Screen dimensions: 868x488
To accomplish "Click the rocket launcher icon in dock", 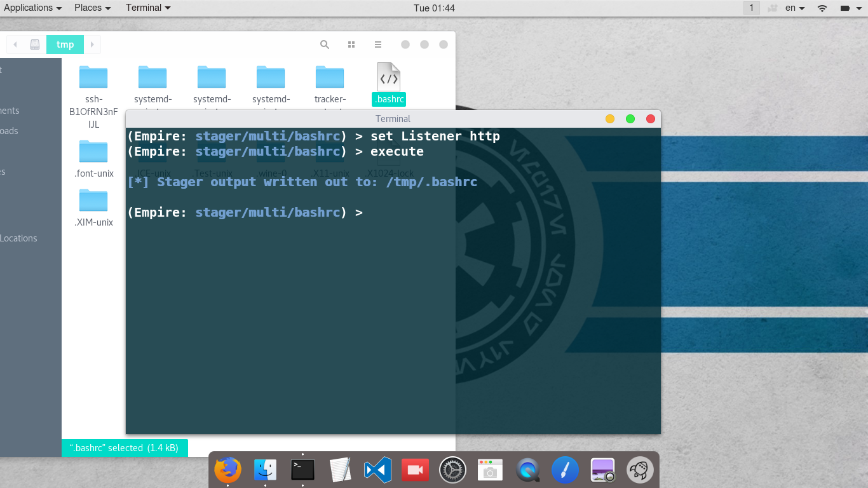I will pyautogui.click(x=640, y=470).
